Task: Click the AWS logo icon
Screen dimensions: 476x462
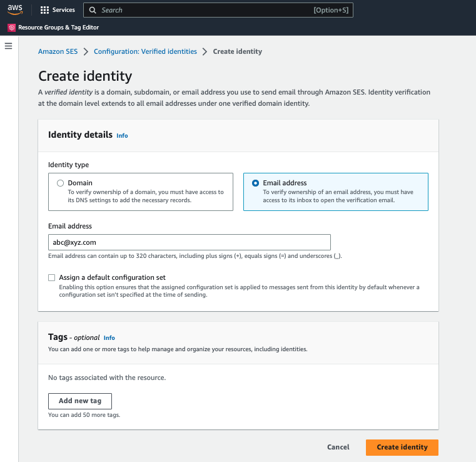Action: (15, 9)
